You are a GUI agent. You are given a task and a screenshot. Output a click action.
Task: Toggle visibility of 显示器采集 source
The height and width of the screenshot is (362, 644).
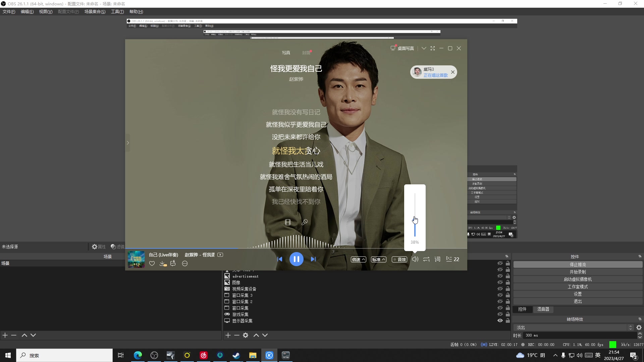pos(500,320)
